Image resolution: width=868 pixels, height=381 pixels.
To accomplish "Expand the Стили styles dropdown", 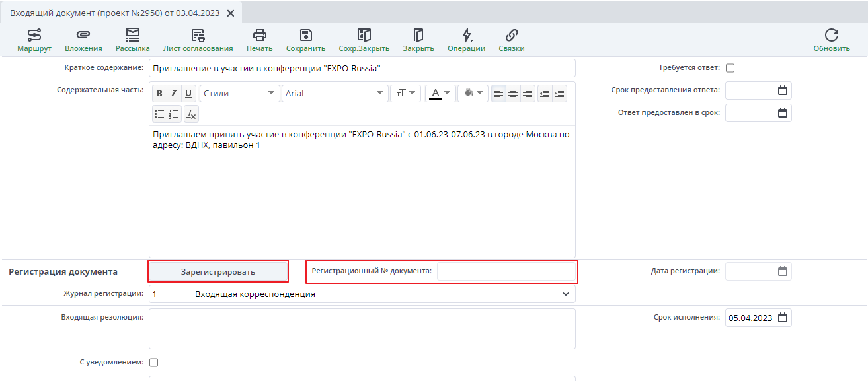I will [239, 94].
